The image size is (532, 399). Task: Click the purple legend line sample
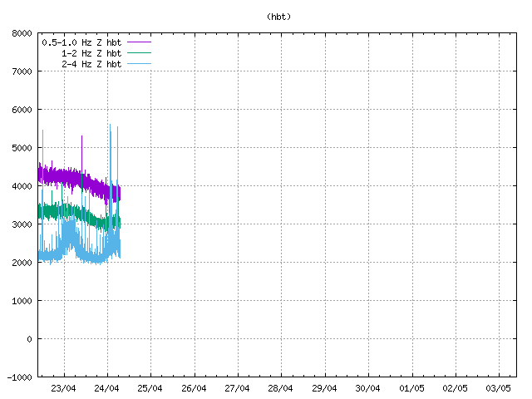pyautogui.click(x=139, y=42)
